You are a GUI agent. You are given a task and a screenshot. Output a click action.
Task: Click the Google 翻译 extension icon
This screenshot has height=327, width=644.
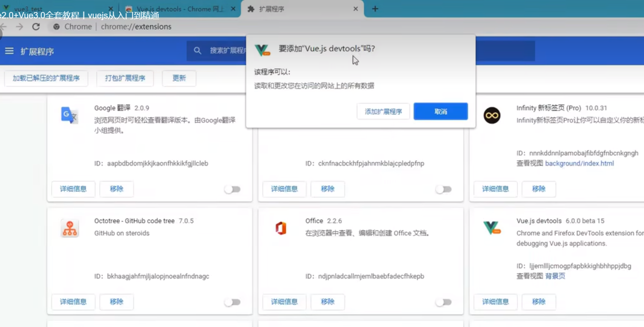point(70,115)
